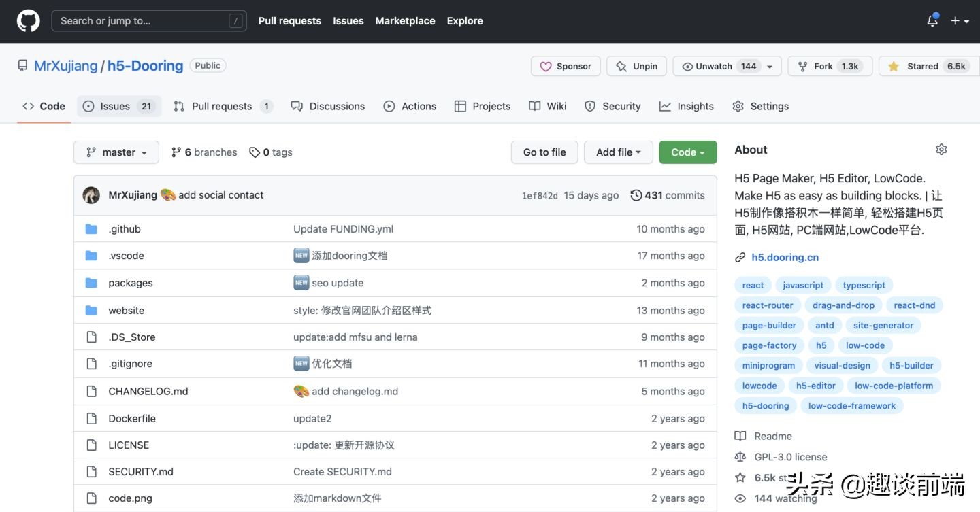Open the repository Settings tab
Screen dimensions: 980x512
pos(760,106)
